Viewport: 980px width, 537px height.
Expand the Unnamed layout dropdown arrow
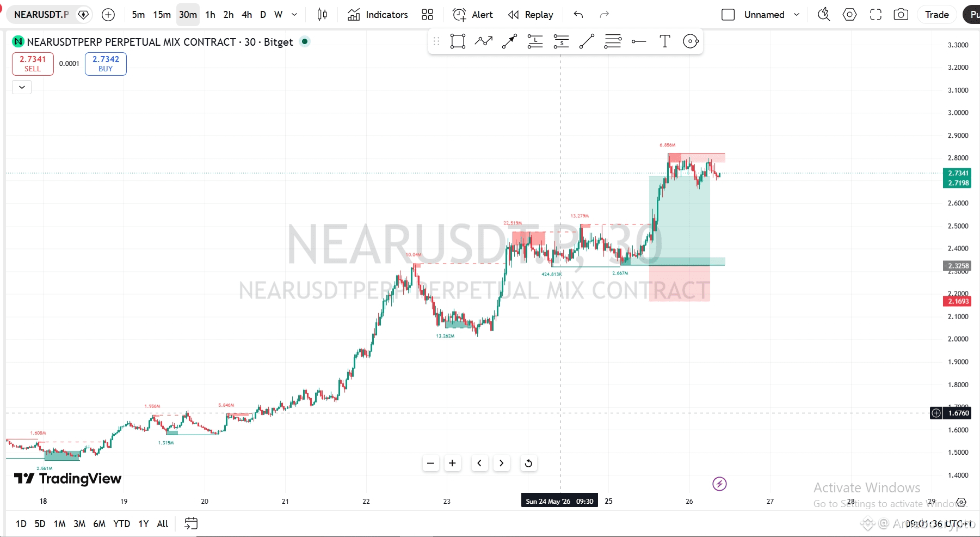pyautogui.click(x=797, y=15)
